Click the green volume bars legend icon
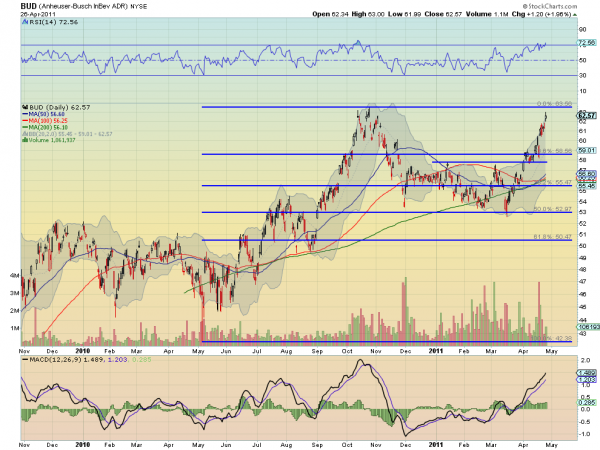This screenshot has width=600, height=450. coord(25,140)
